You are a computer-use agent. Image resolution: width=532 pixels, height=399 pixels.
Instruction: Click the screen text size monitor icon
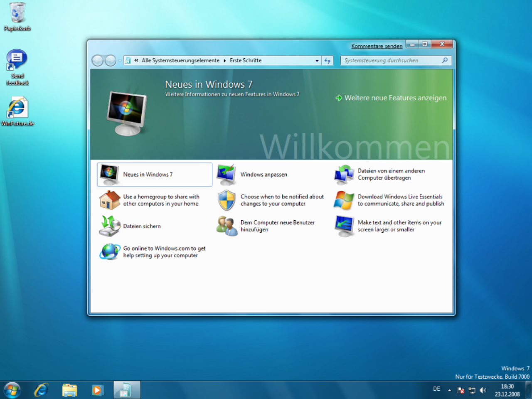344,226
